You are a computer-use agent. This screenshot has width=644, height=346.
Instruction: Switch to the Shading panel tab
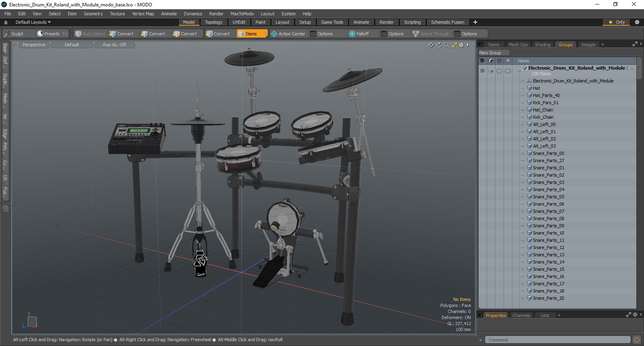542,45
